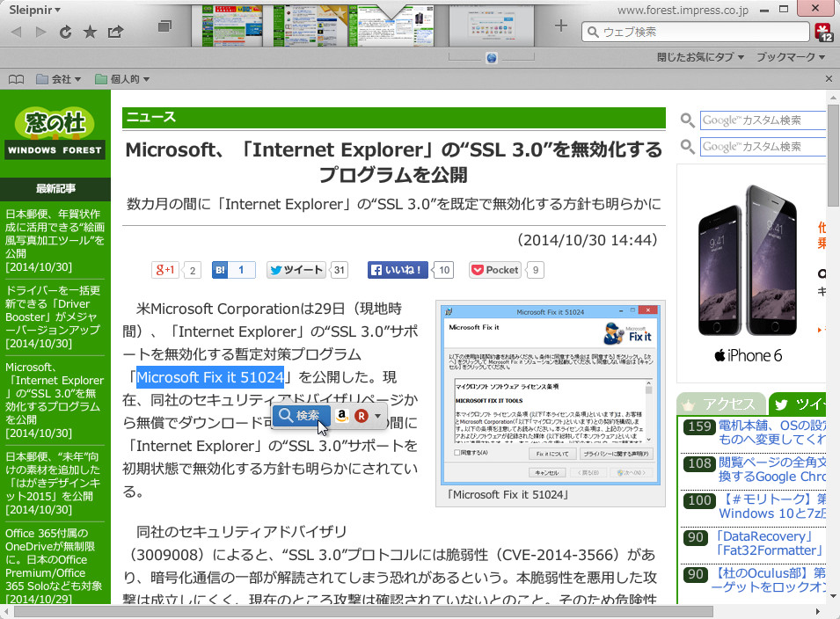Search the selection on Rakuten from the popup
Viewport: 840px width, 619px height.
click(360, 417)
